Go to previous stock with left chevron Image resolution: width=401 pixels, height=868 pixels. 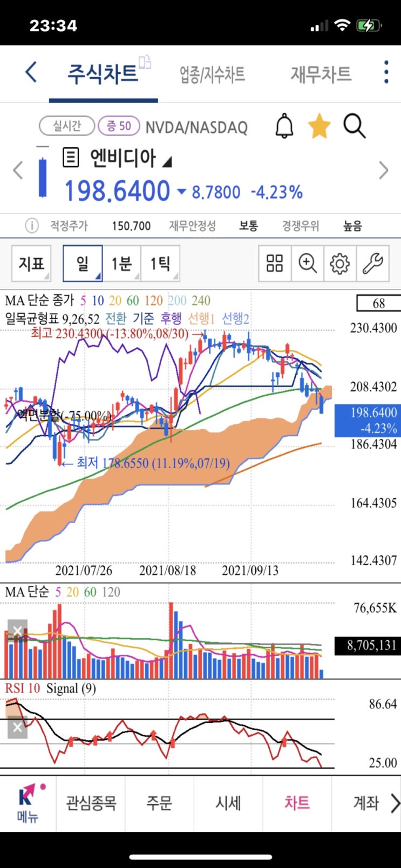click(18, 171)
